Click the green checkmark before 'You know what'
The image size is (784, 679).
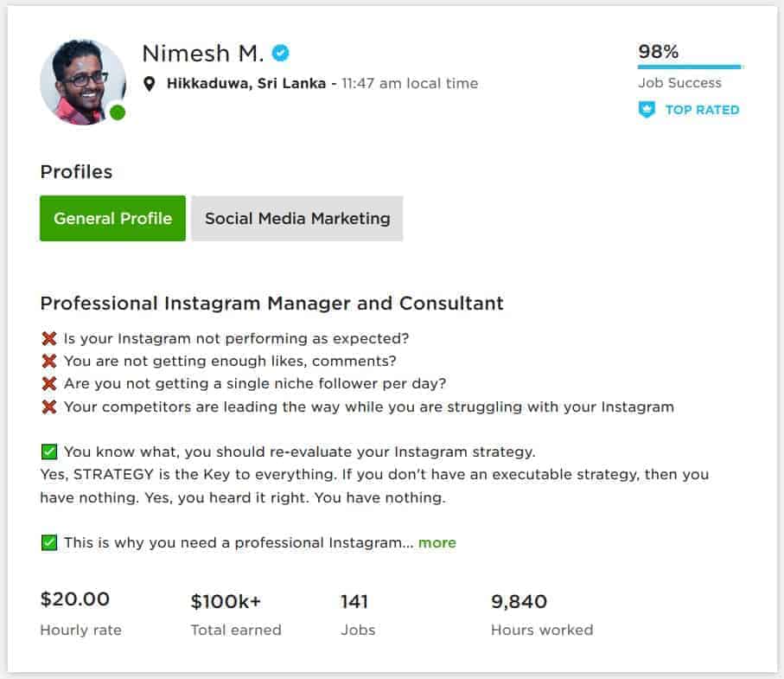point(48,452)
